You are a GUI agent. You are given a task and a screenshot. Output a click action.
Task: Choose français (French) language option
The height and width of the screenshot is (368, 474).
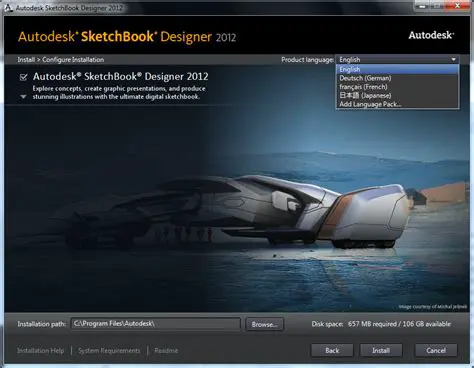[x=397, y=87]
